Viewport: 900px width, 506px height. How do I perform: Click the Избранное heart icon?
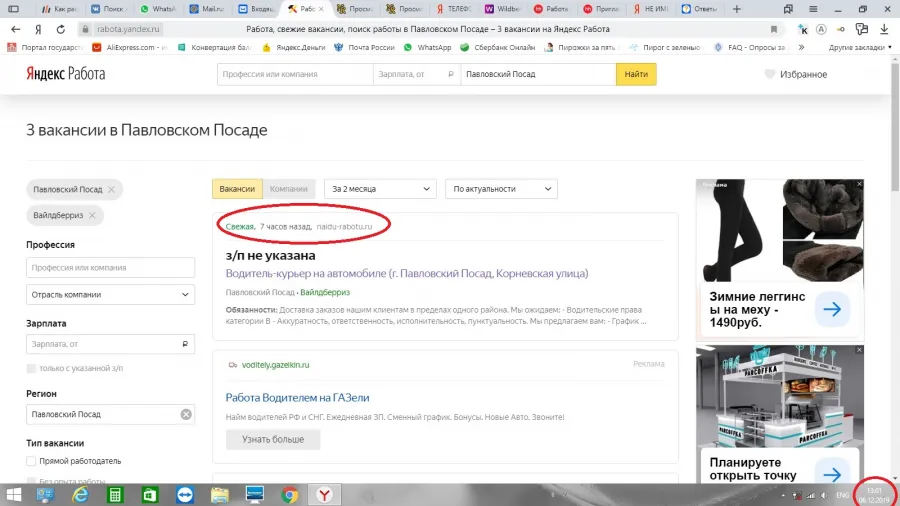tap(770, 74)
